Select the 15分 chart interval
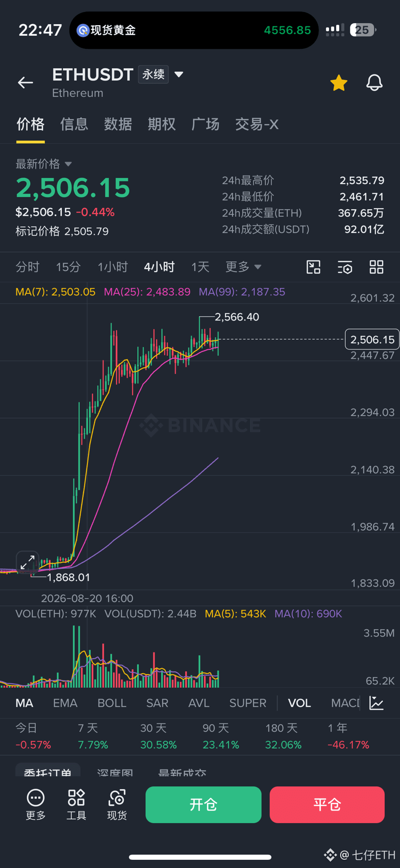The image size is (400, 868). [68, 267]
